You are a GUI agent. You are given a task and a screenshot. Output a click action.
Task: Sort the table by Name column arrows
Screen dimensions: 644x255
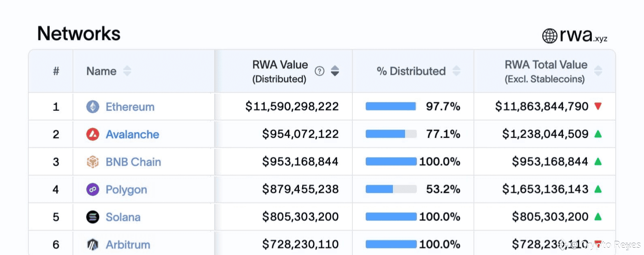click(x=127, y=71)
